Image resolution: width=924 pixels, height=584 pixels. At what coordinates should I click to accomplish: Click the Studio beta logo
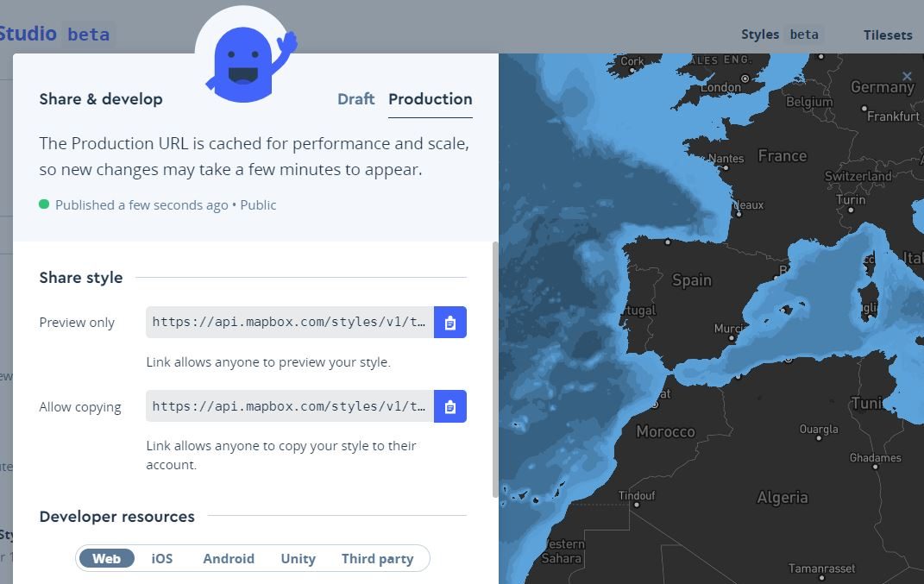[52, 35]
